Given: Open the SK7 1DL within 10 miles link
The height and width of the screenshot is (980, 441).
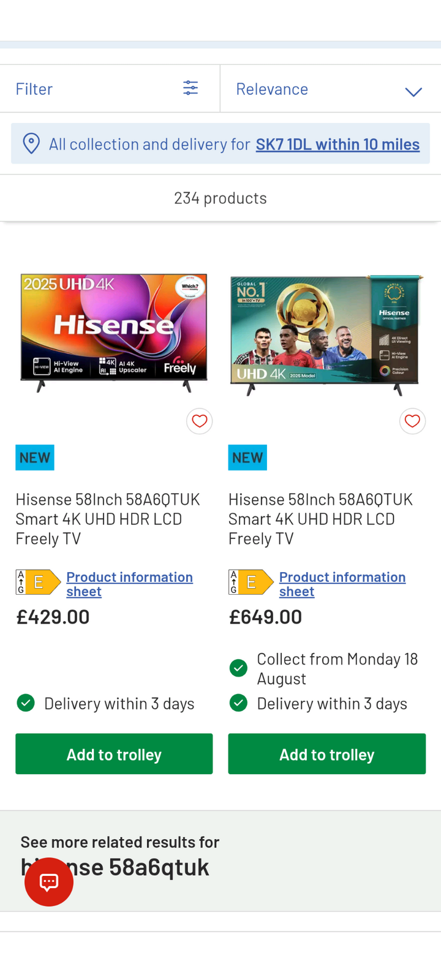Looking at the screenshot, I should point(337,145).
